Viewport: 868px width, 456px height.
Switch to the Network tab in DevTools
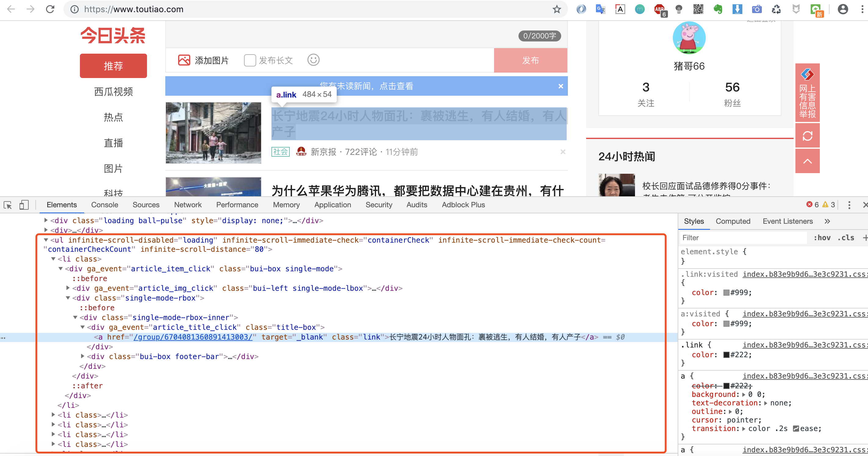(188, 205)
